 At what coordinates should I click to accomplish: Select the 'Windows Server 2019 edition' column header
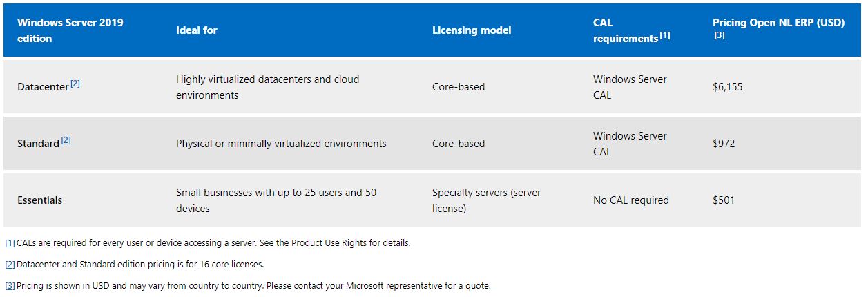tap(70, 30)
